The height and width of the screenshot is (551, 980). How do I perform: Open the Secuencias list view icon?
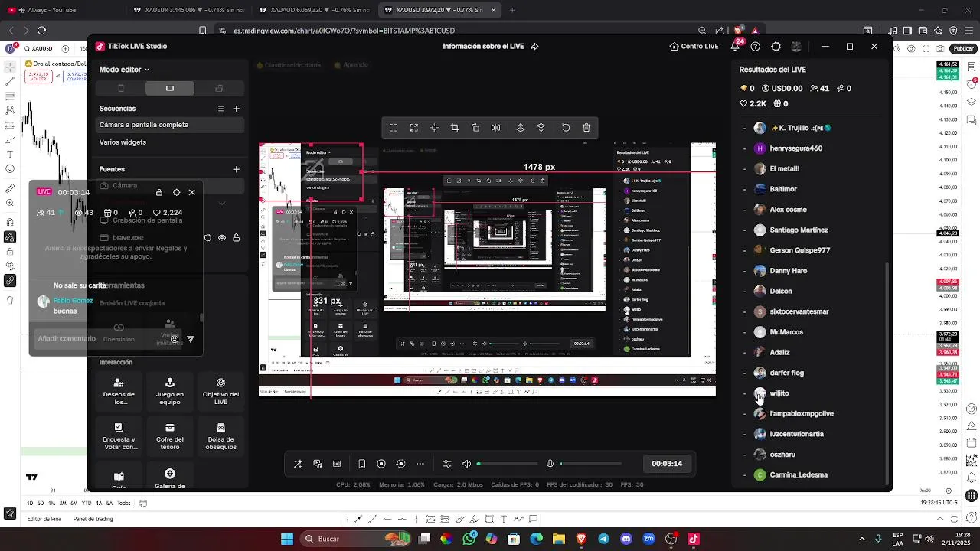[x=220, y=109]
